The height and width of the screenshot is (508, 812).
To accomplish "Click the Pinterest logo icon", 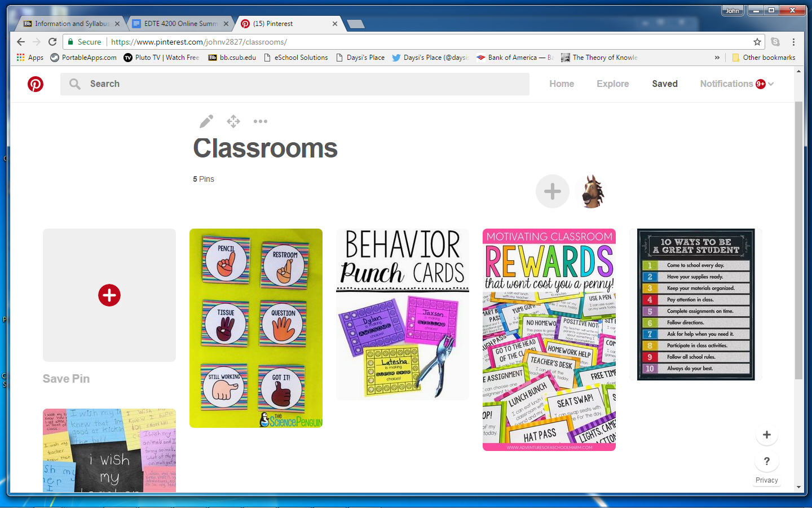I will (x=36, y=84).
